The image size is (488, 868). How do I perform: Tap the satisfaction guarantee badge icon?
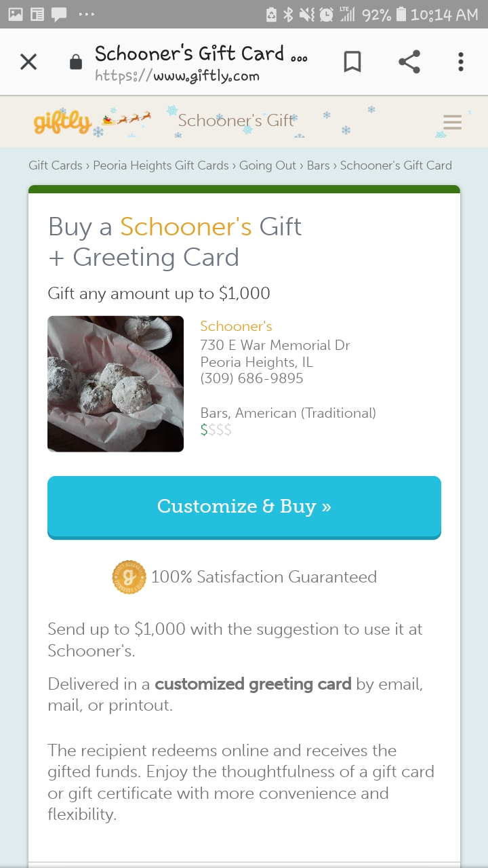coord(129,577)
